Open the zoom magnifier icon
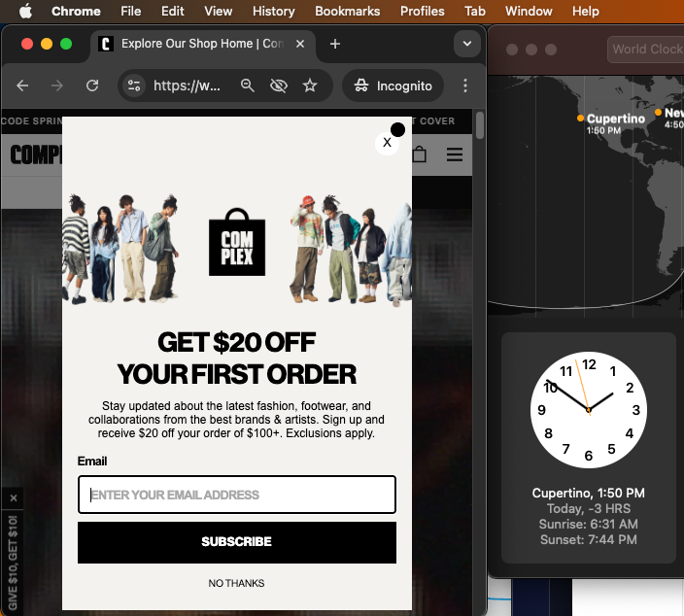 click(248, 86)
